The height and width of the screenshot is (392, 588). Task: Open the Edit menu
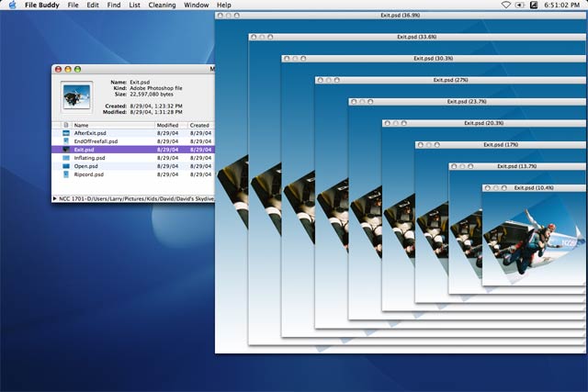93,5
